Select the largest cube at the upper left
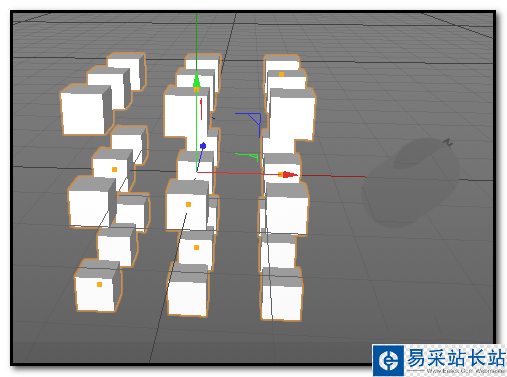 (86, 110)
